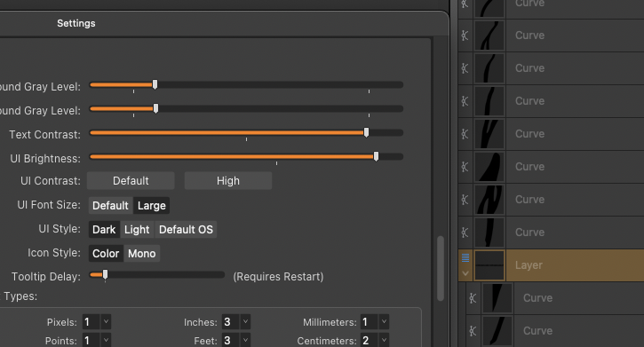Open the Centimeters decimal places dropdown

point(384,341)
